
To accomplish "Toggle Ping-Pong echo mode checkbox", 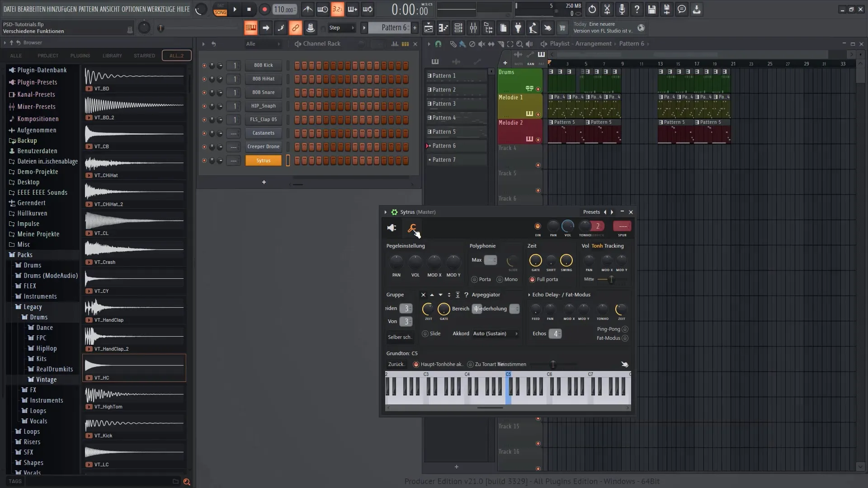I will click(625, 329).
